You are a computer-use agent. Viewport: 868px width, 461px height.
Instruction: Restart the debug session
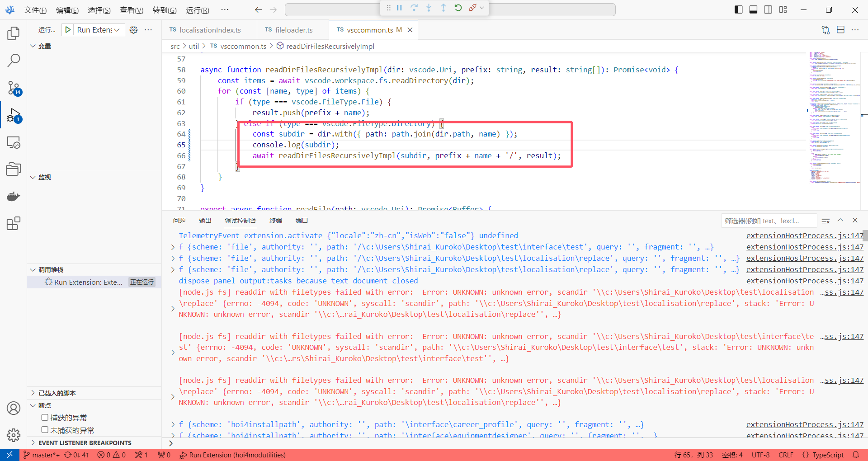click(458, 8)
